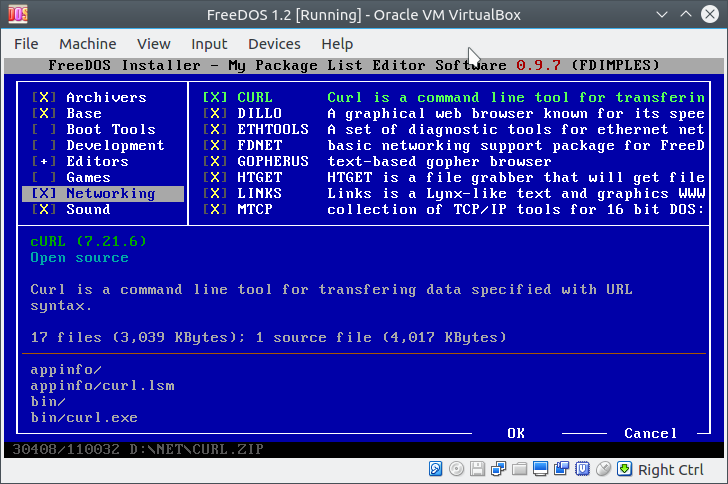
Task: Uncheck the Archivers group checkbox
Action: click(44, 98)
